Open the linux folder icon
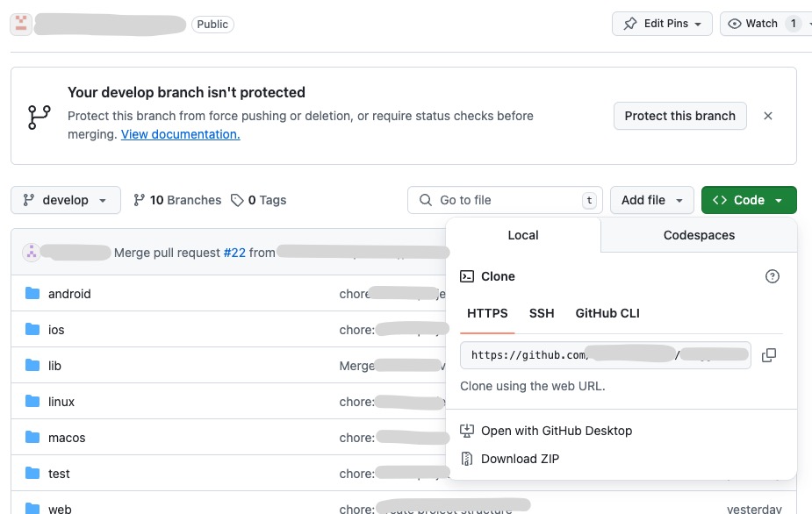 pos(32,401)
